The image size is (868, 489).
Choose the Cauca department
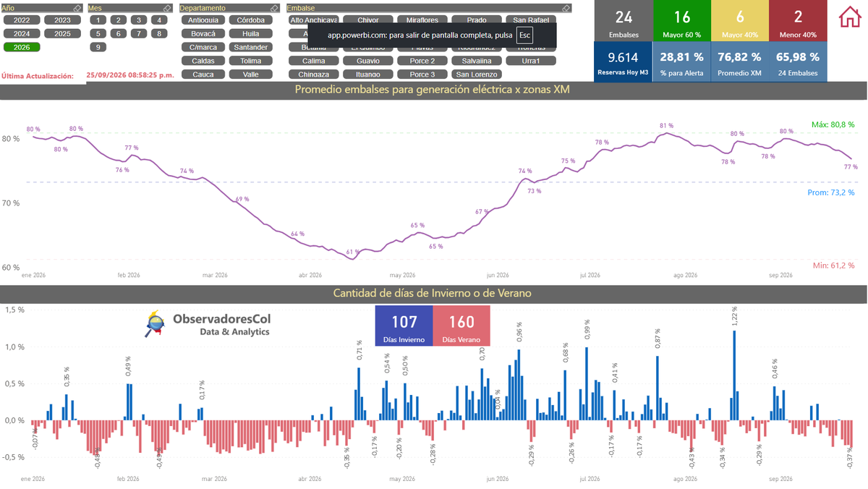point(203,74)
